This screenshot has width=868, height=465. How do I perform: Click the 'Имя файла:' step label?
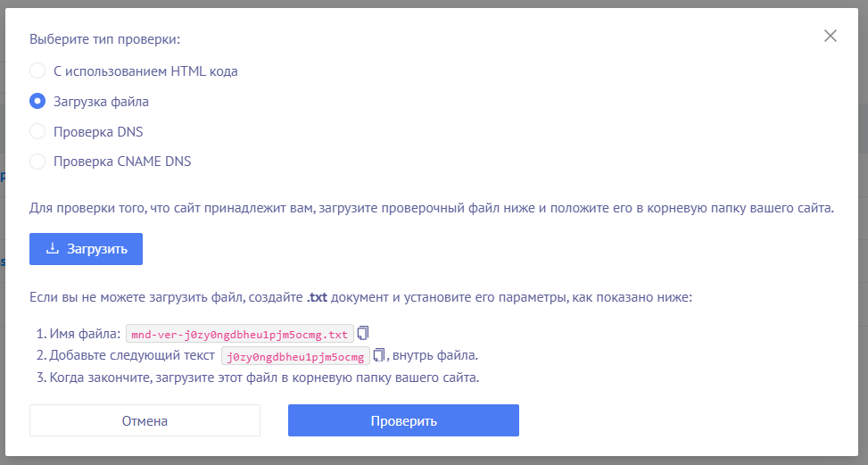[x=85, y=334]
